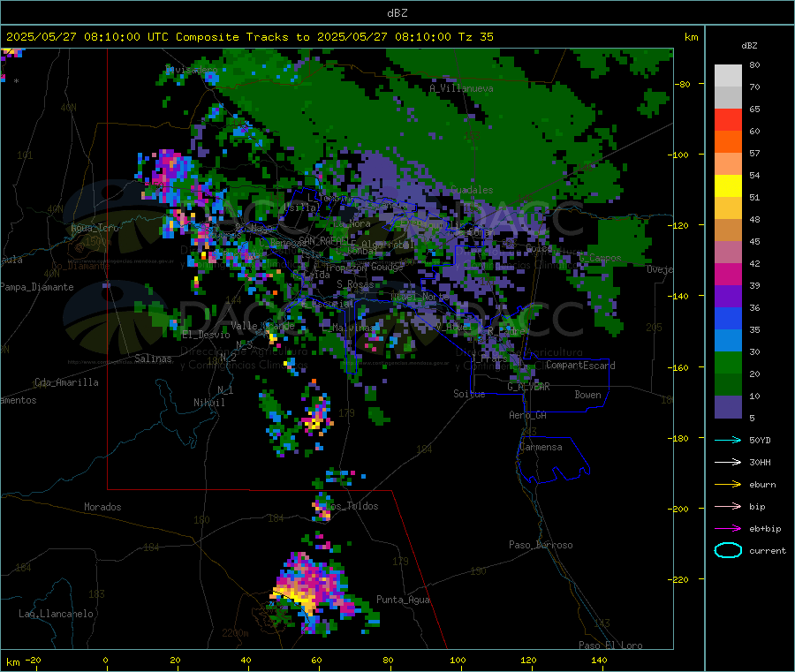Viewport: 795px width, 672px height.
Task: Click the 'Los_Toldos' map label
Action: [352, 506]
